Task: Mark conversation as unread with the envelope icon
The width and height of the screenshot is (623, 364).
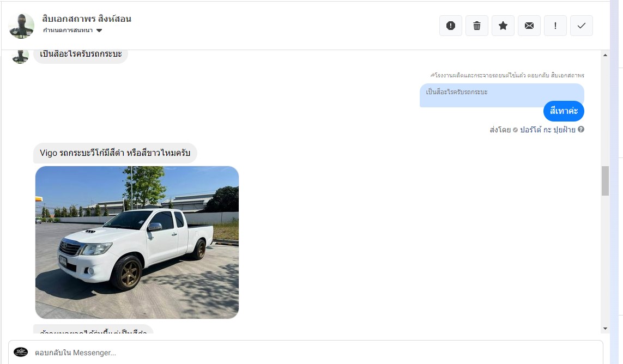Action: [x=529, y=26]
